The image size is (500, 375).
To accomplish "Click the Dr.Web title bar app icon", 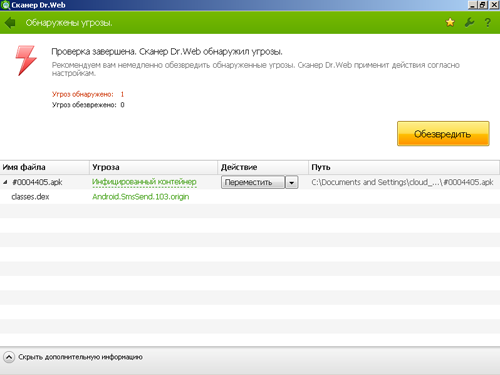I will [x=5, y=5].
